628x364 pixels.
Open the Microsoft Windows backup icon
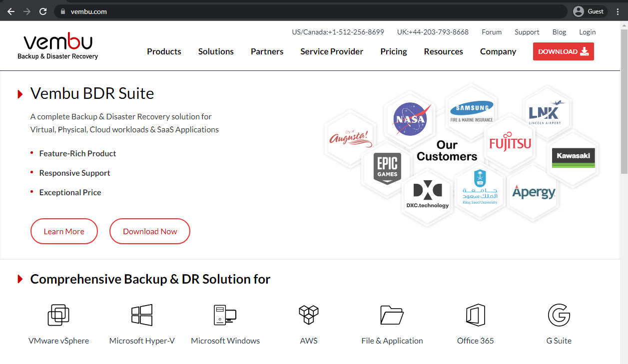coord(225,315)
